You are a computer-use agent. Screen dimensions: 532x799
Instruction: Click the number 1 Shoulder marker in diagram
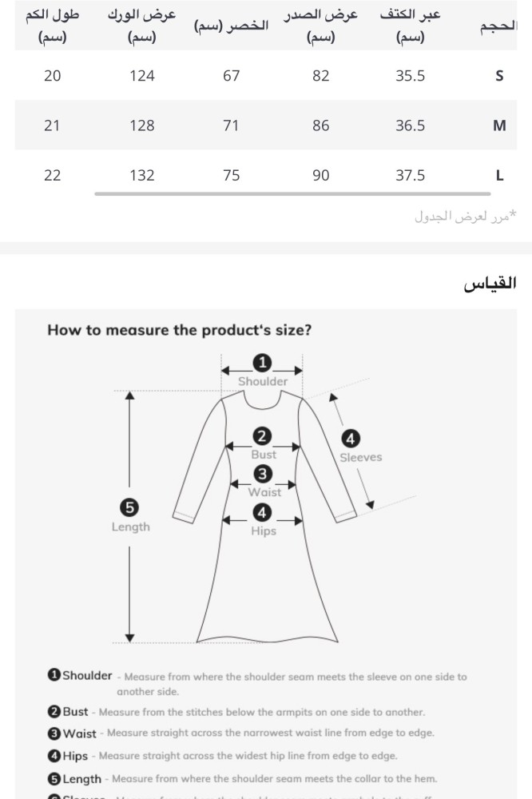click(x=262, y=364)
